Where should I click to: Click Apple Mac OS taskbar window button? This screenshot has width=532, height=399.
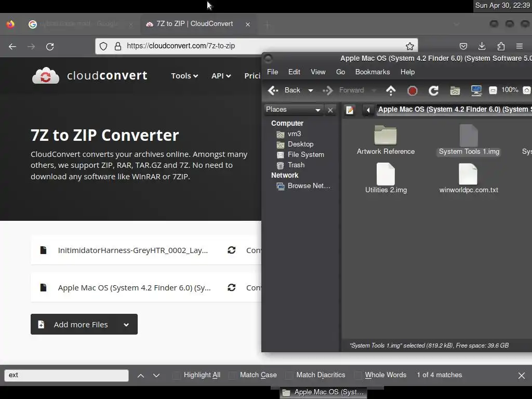[x=324, y=392]
